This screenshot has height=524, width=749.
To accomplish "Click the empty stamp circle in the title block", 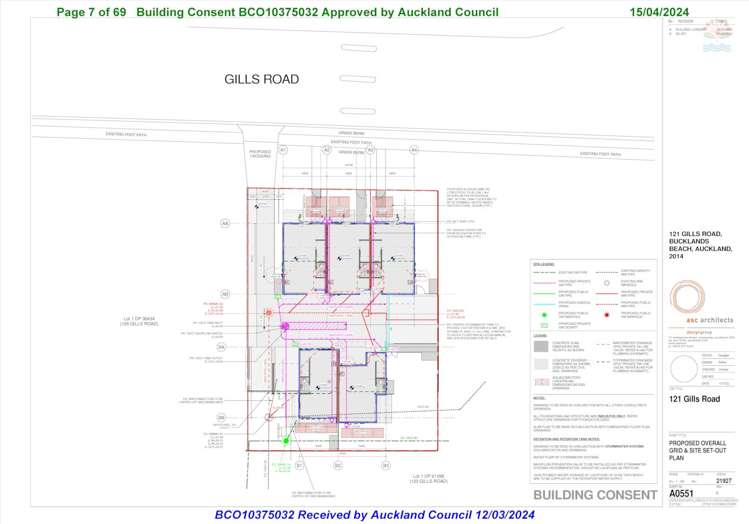I will pos(684,369).
